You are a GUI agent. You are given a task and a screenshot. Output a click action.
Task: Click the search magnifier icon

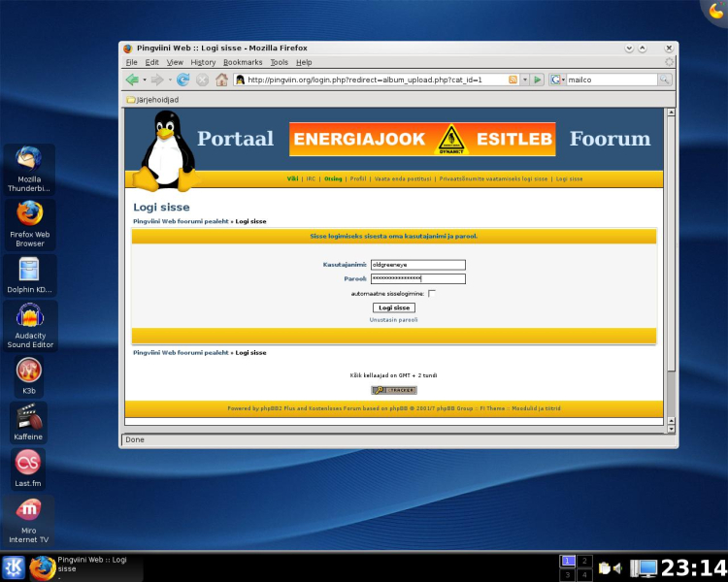(x=664, y=80)
